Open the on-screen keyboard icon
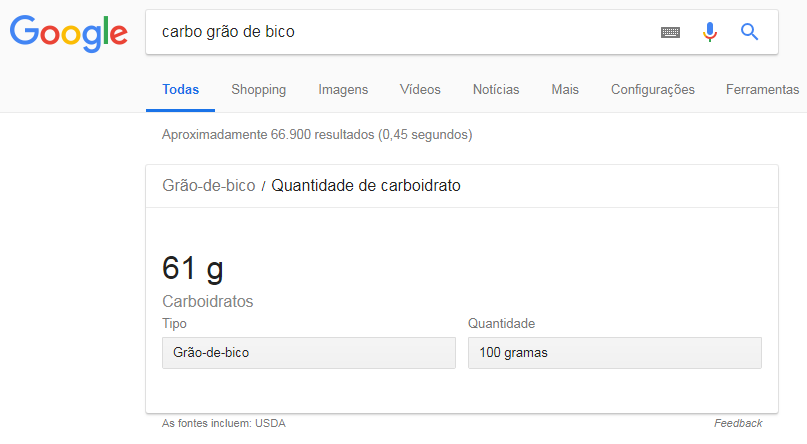Image resolution: width=807 pixels, height=444 pixels. [670, 32]
